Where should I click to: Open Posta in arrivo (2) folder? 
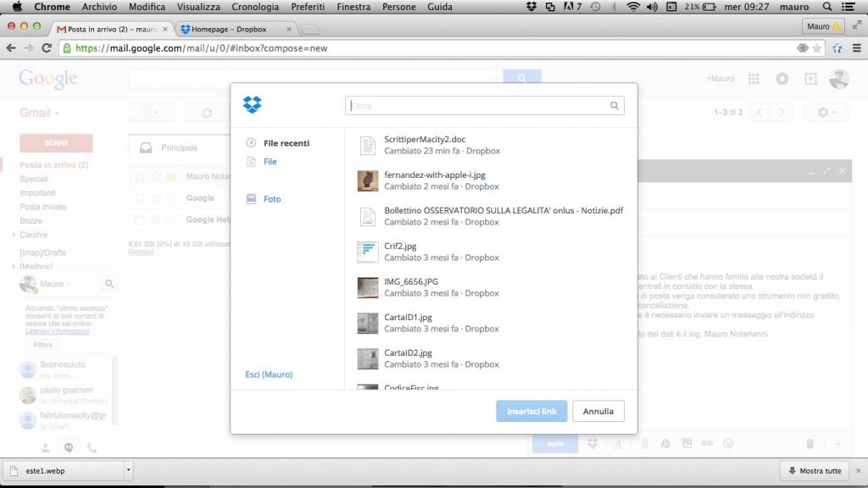(53, 165)
